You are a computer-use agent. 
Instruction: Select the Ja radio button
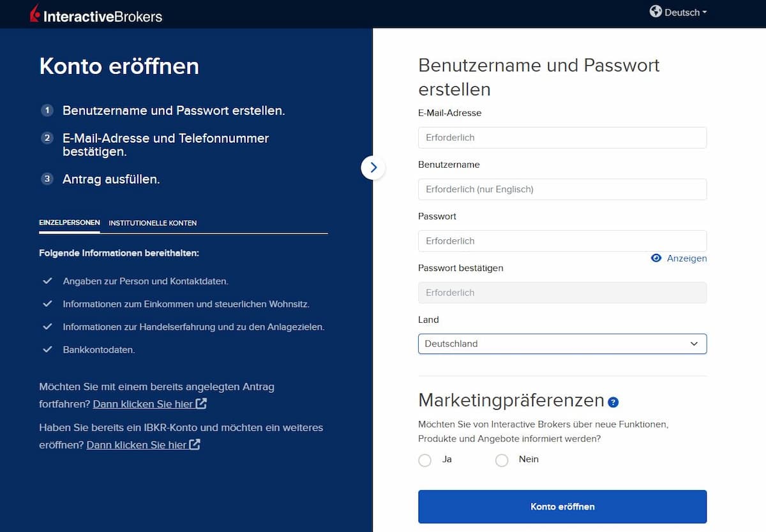point(425,460)
